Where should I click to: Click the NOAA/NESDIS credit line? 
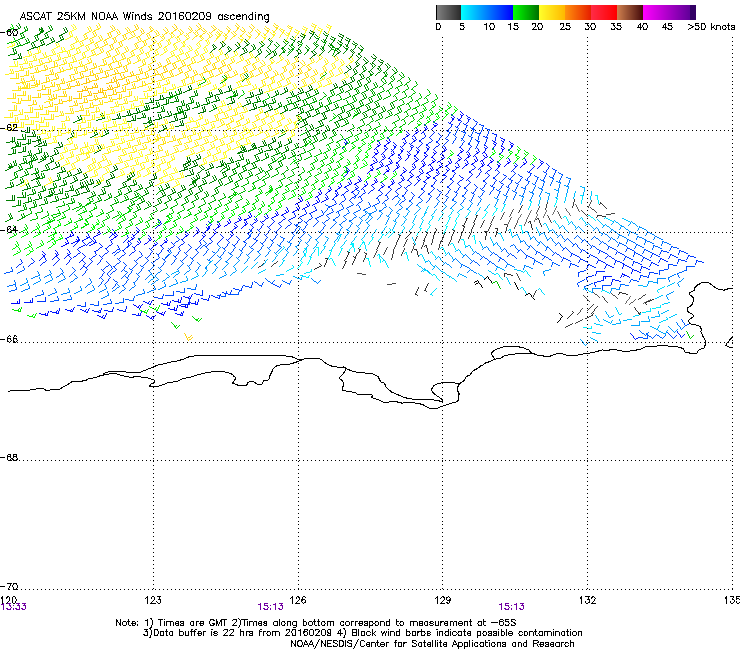[432, 644]
